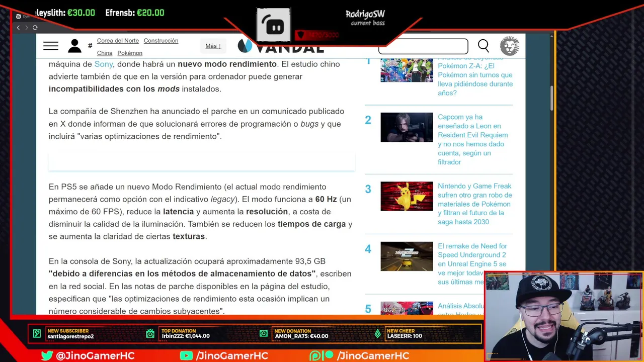Click the Streamlabs boss avatar icon
This screenshot has width=644, height=362.
274,25
